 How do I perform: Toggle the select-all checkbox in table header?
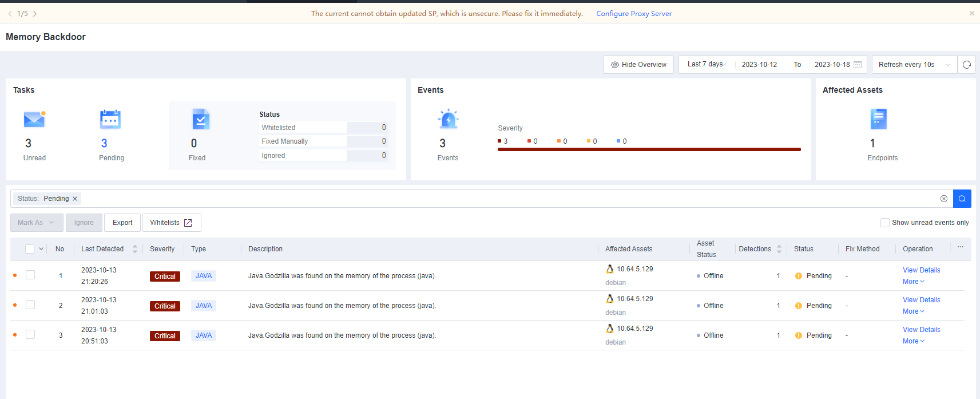[x=30, y=249]
